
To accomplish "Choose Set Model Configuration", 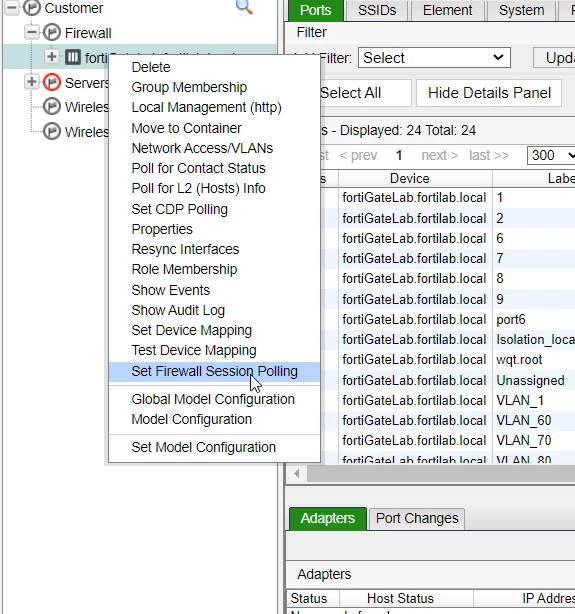I will point(203,447).
